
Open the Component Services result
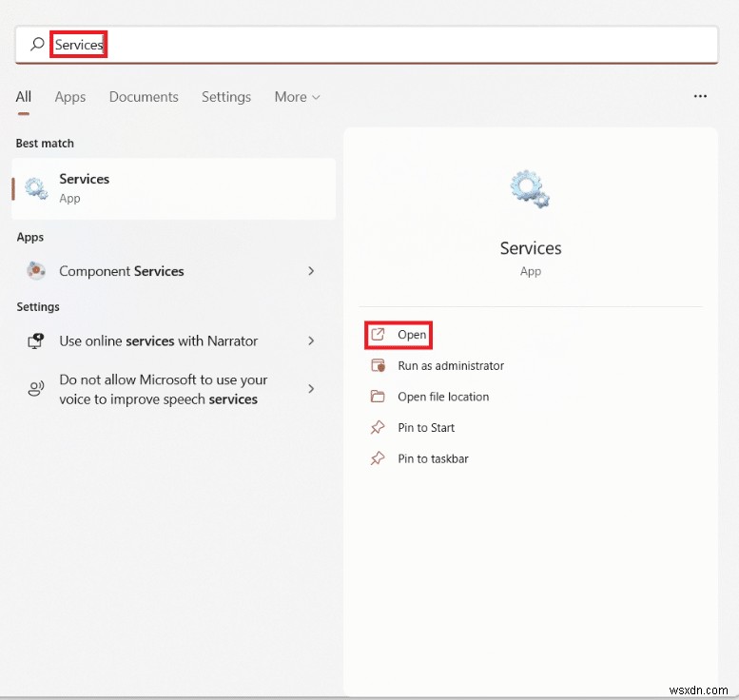tap(174, 271)
